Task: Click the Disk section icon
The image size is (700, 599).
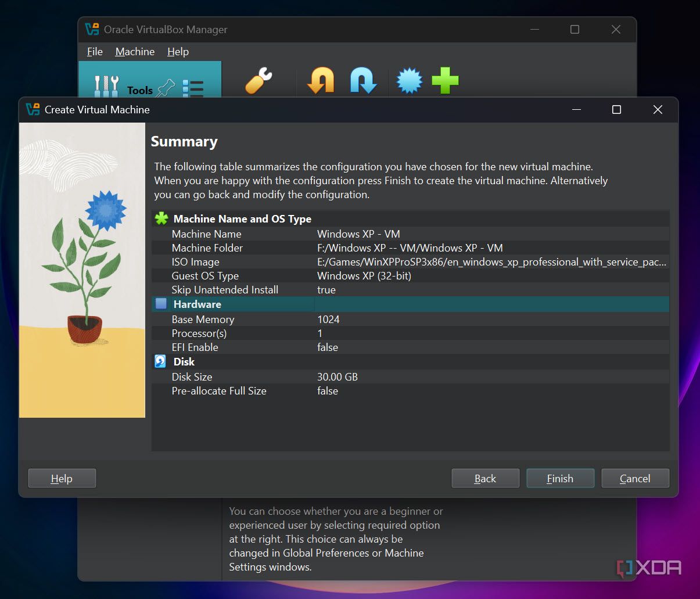Action: point(161,361)
